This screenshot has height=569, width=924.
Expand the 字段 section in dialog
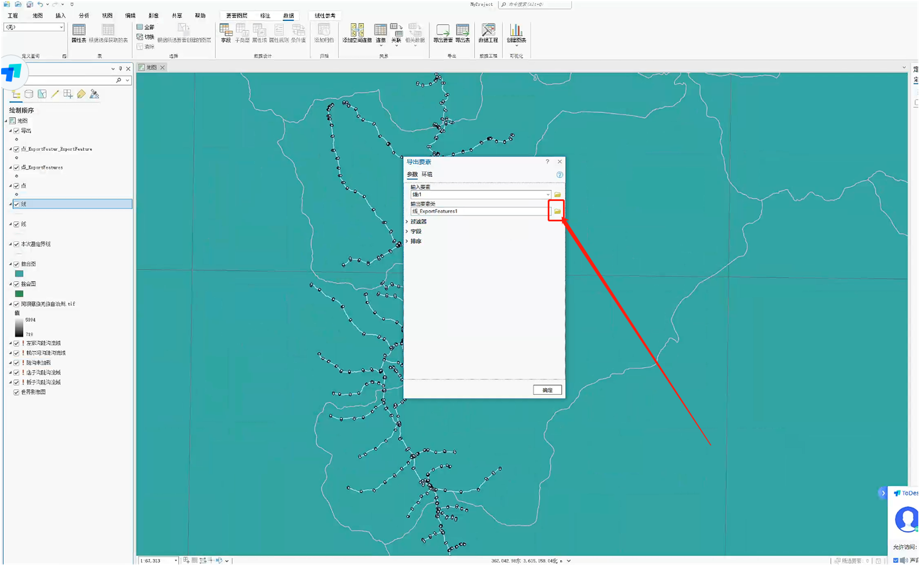pos(407,232)
